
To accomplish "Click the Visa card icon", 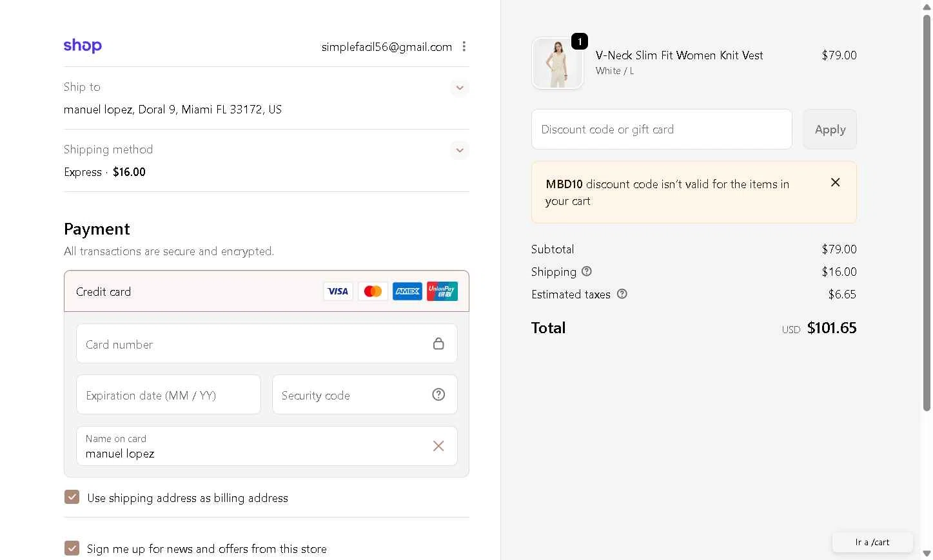I will (x=338, y=291).
